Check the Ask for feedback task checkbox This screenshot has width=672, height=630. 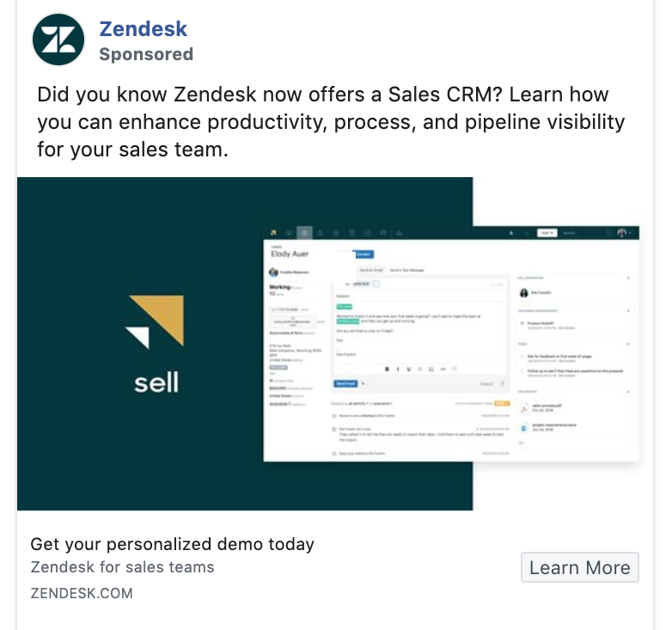coord(522,356)
